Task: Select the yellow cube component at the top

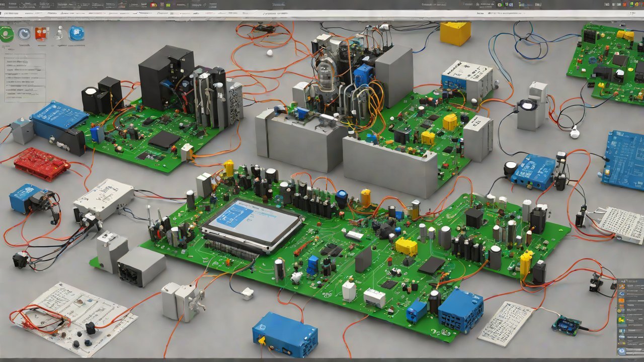Action: coord(455,33)
